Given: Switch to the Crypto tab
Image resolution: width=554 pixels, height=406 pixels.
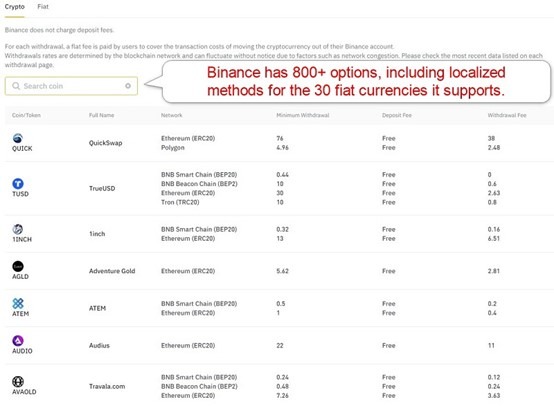Looking at the screenshot, I should (x=14, y=7).
